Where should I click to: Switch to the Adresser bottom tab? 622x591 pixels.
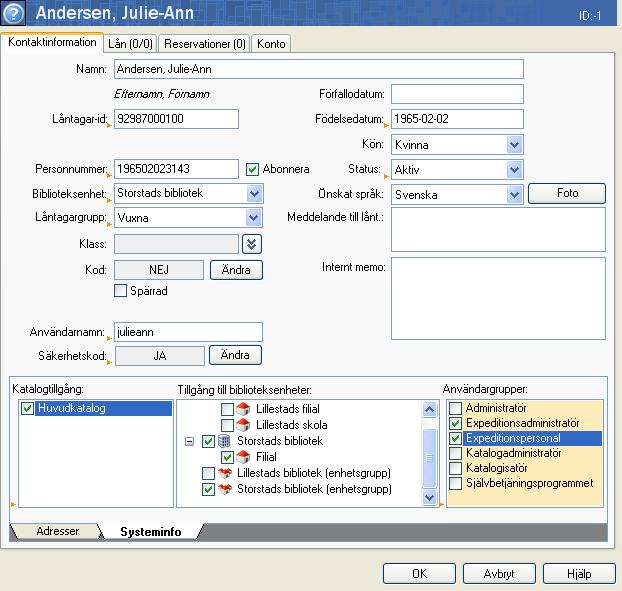coord(57,531)
